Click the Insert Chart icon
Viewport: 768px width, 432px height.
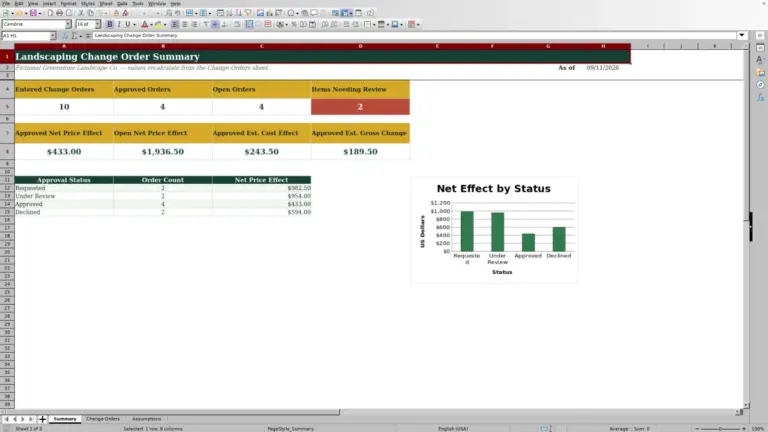click(269, 13)
